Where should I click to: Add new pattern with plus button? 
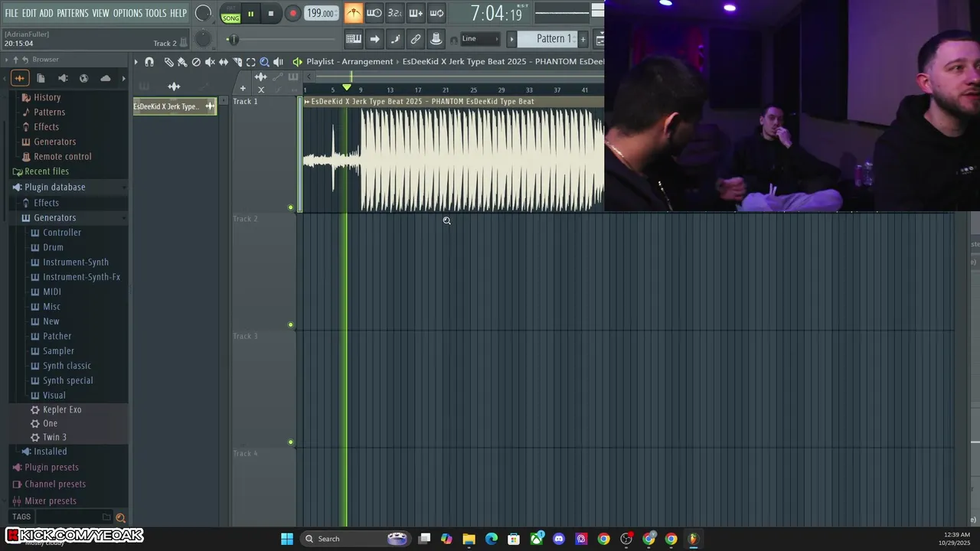583,39
